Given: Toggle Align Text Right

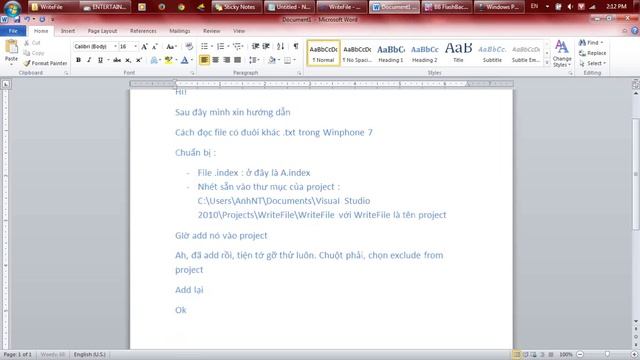Looking at the screenshot, I should (x=227, y=60).
